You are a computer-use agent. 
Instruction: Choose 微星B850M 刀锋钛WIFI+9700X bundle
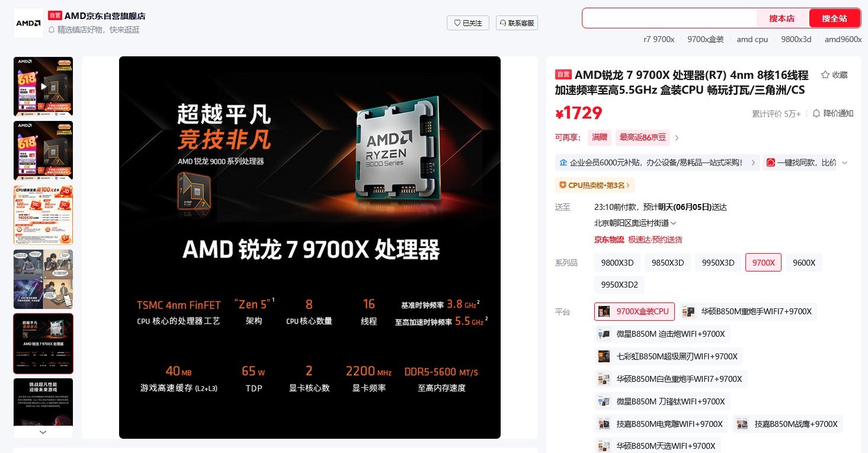click(662, 401)
